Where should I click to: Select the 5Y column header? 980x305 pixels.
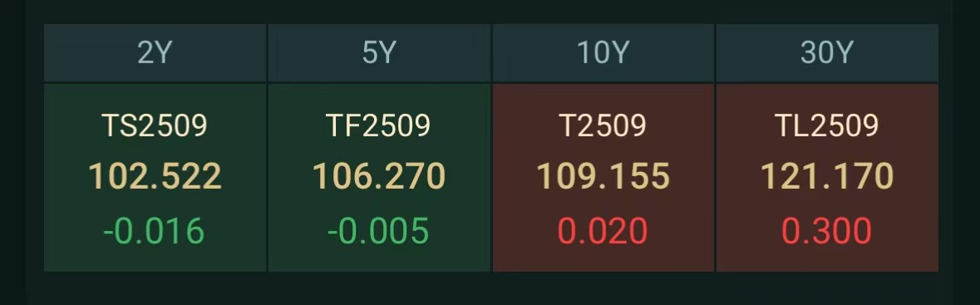point(379,53)
